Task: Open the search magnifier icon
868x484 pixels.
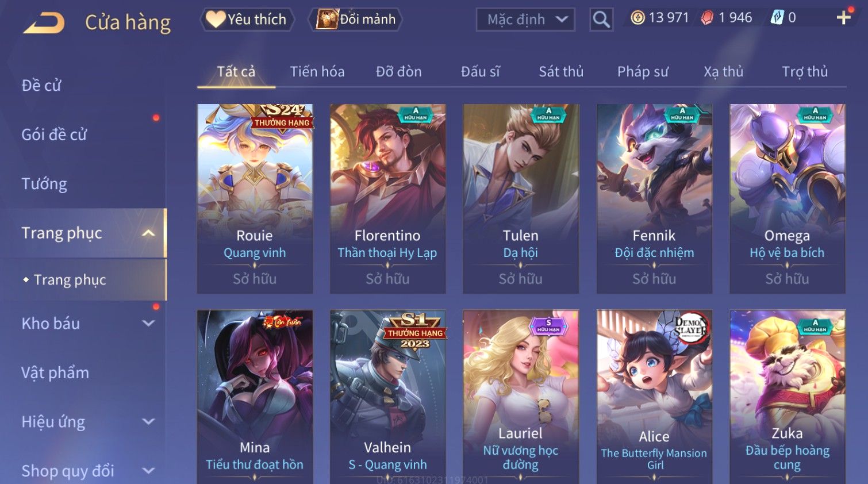Action: point(601,20)
